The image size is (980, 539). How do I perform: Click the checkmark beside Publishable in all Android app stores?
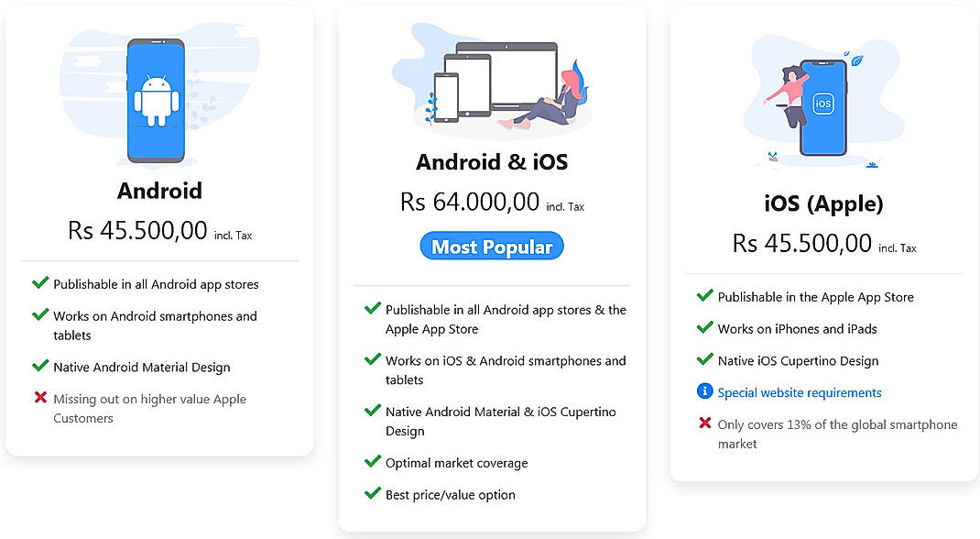point(40,284)
